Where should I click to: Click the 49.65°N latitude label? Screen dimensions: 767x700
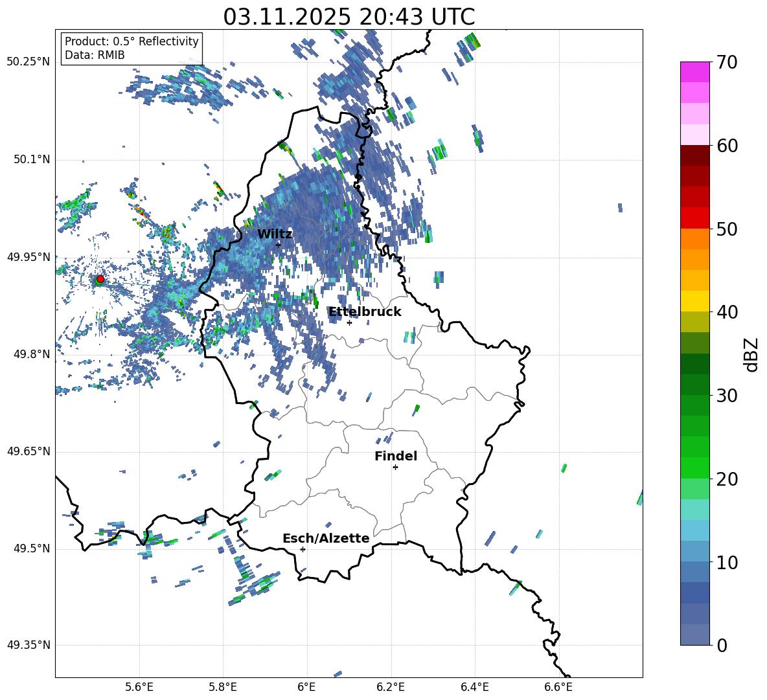pyautogui.click(x=29, y=451)
